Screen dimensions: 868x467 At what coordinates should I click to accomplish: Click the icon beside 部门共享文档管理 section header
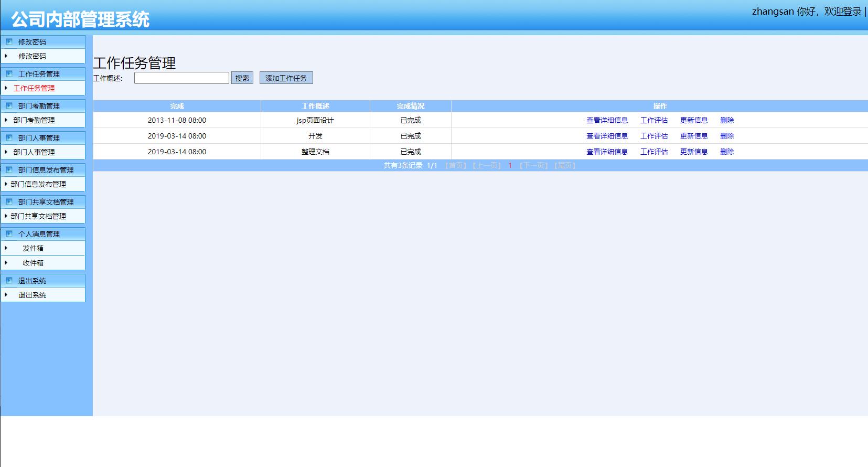(x=9, y=202)
